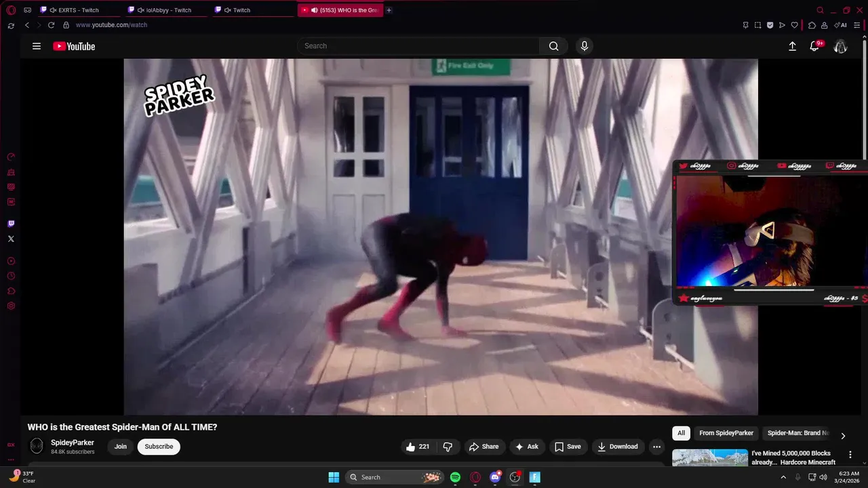Select the active WHO is the Gre YouTube tab
This screenshot has height=488, width=868.
pyautogui.click(x=340, y=10)
